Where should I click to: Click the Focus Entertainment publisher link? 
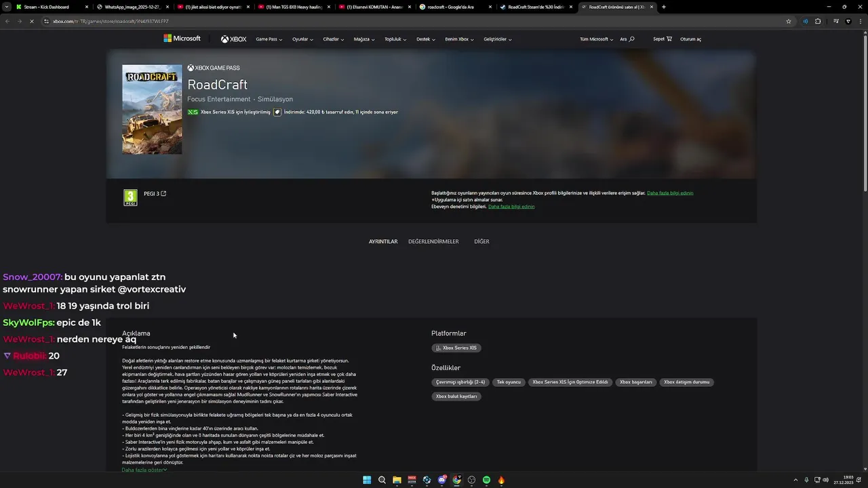pos(219,99)
